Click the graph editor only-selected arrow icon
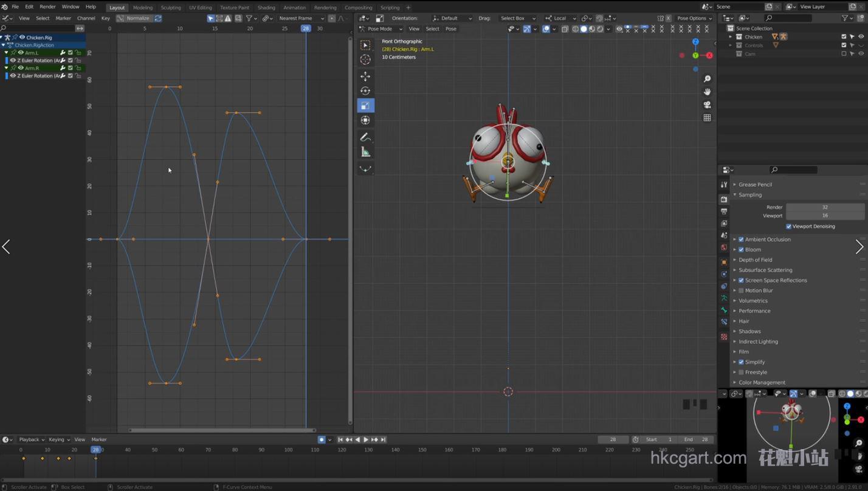 coord(210,18)
